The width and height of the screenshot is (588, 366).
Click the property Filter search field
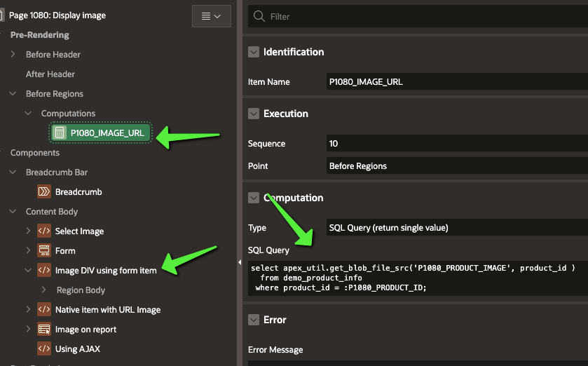421,16
